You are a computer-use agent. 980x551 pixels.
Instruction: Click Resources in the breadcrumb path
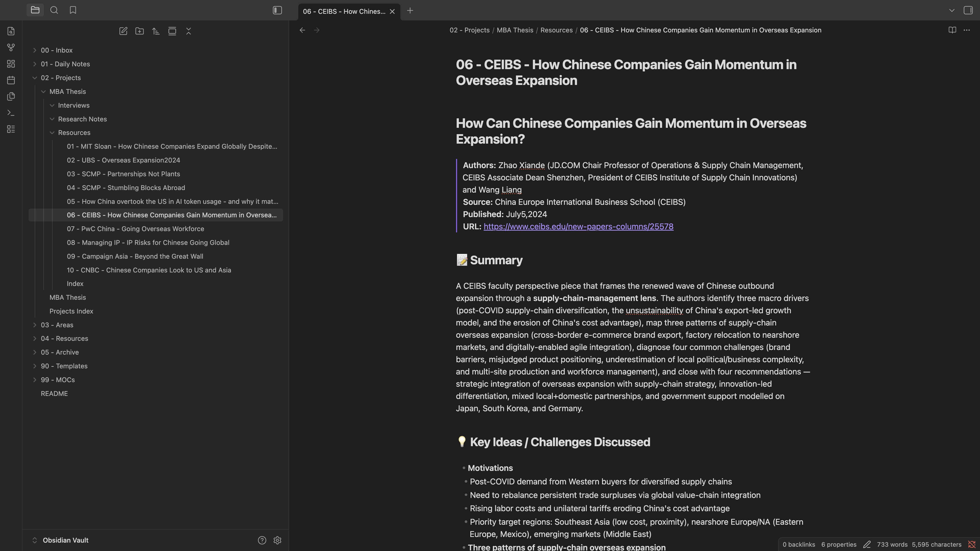click(556, 30)
